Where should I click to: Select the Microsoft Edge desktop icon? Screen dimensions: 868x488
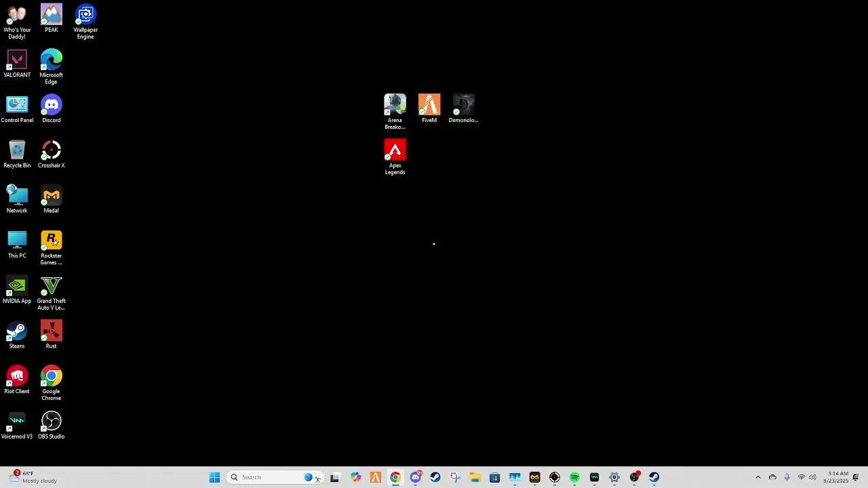[x=52, y=67]
